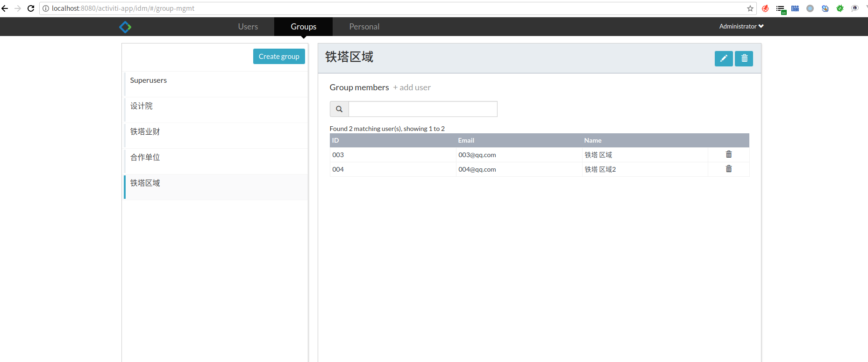Open the Administrator dropdown menu
868x362 pixels.
point(741,27)
